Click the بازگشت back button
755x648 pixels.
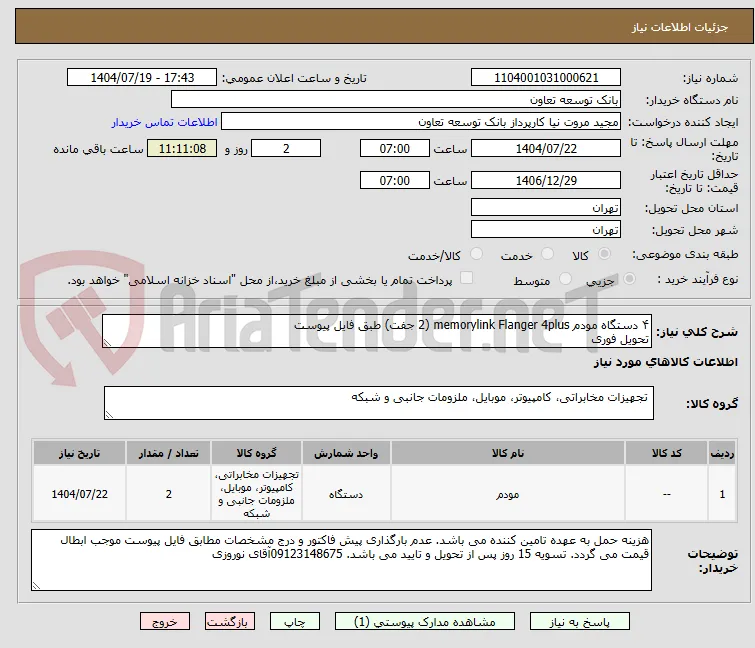click(x=230, y=622)
